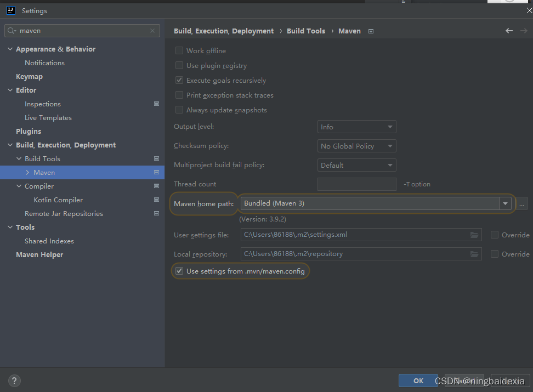Browse folder for User settings file

474,235
